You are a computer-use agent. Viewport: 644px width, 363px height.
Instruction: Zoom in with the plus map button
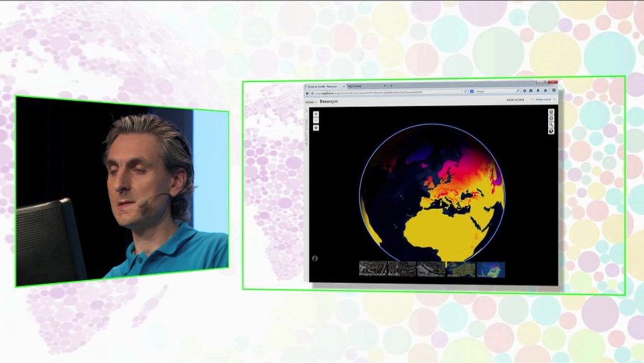click(316, 114)
